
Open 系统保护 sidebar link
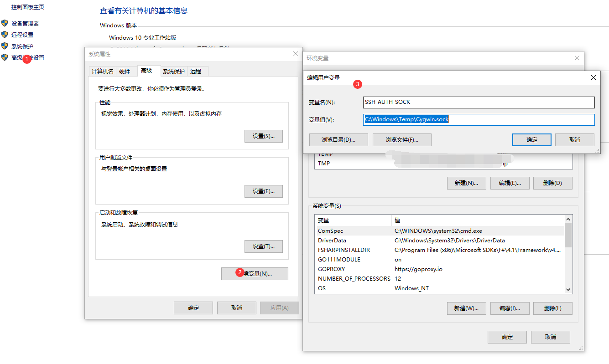(22, 46)
